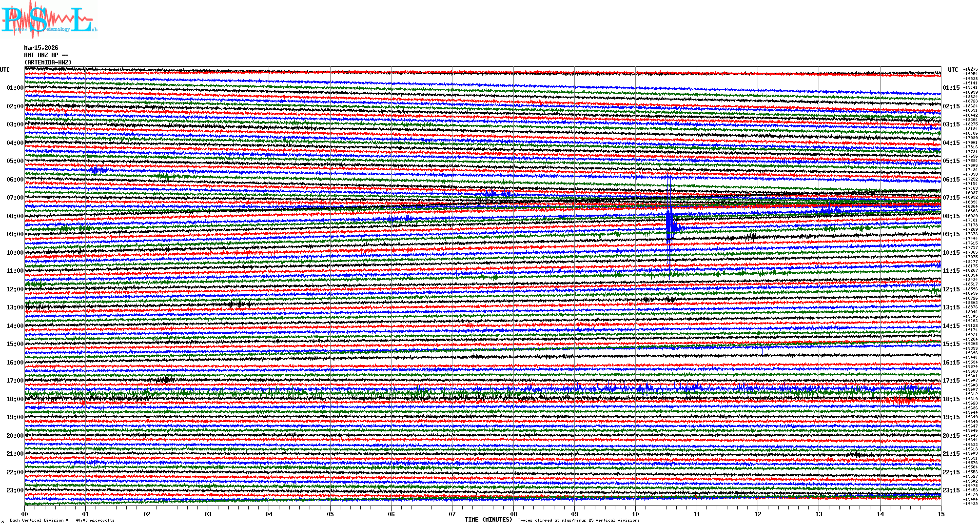The width and height of the screenshot is (980, 527).
Task: Click the 08:00 hour label on left
Action: (x=15, y=216)
